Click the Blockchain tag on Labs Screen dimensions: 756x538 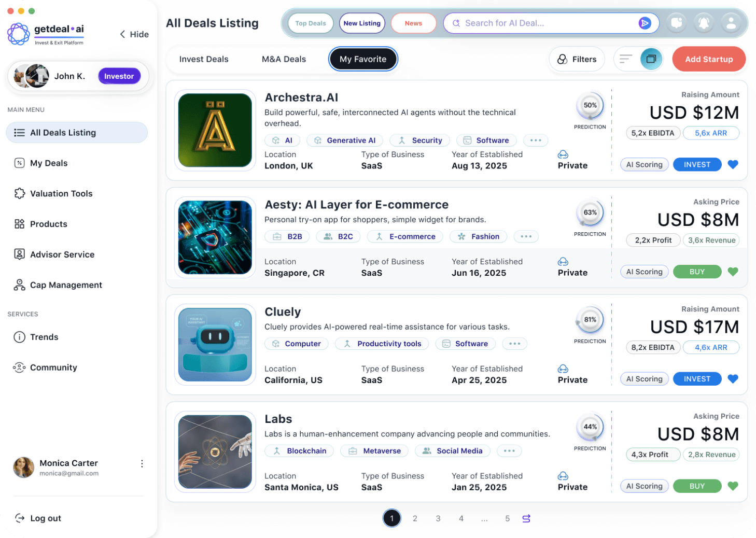click(299, 451)
